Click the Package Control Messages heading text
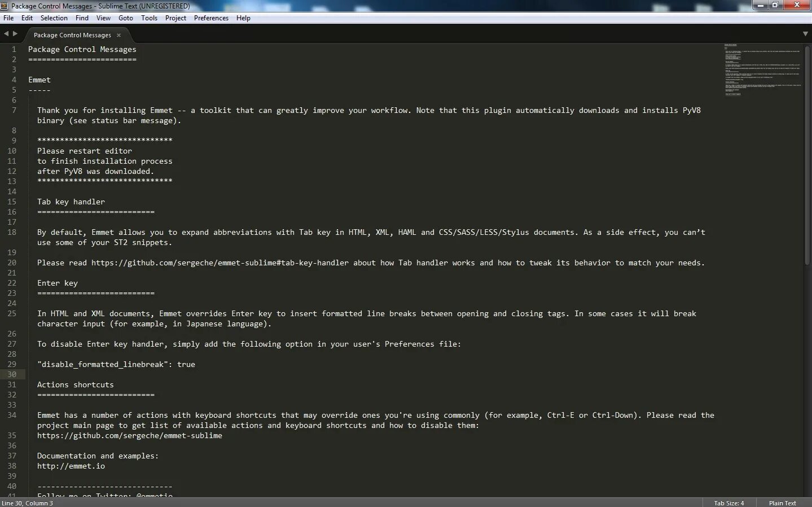 pos(82,49)
